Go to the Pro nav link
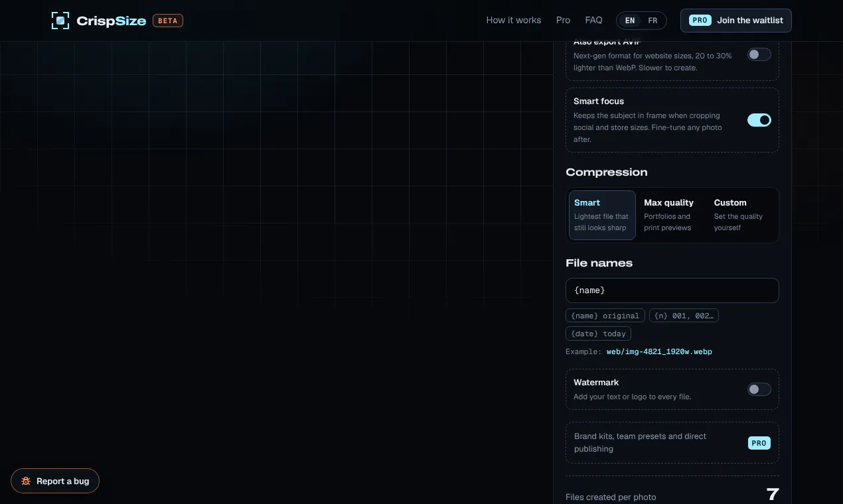The image size is (843, 504). (x=563, y=21)
